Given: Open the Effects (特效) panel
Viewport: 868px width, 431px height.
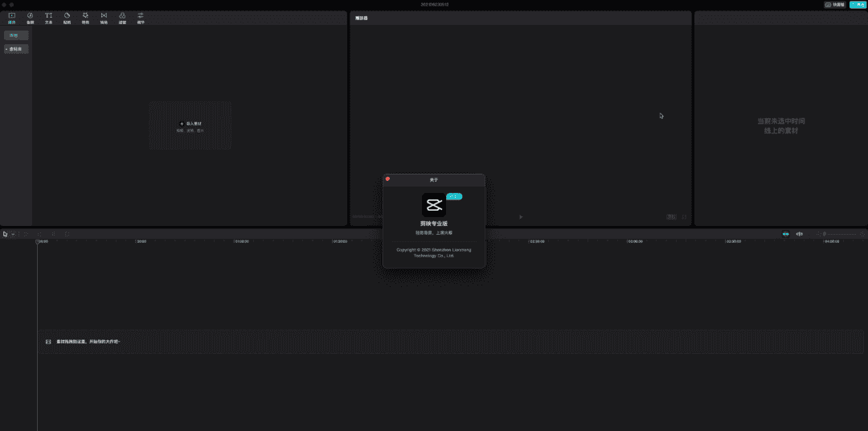Looking at the screenshot, I should point(85,18).
